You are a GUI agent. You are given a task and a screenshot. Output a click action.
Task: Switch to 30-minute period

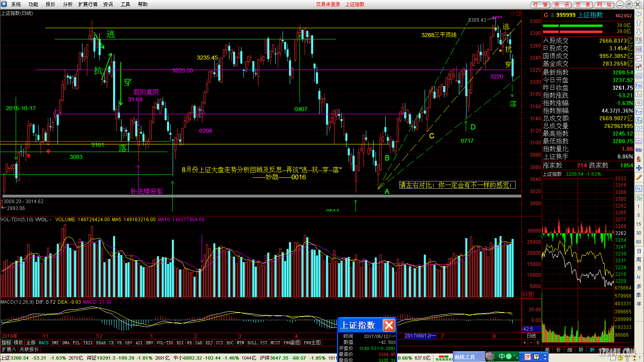point(638,233)
